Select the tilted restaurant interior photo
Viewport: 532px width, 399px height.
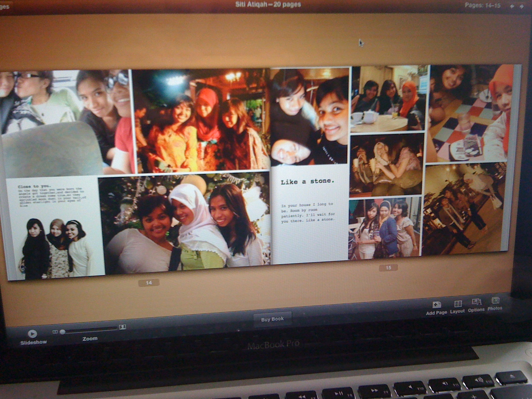(464, 209)
